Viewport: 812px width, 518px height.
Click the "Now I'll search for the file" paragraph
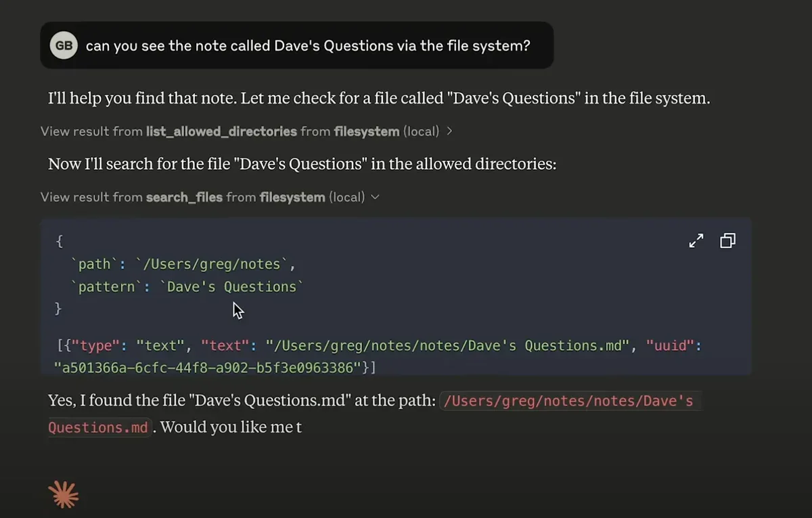click(x=302, y=164)
